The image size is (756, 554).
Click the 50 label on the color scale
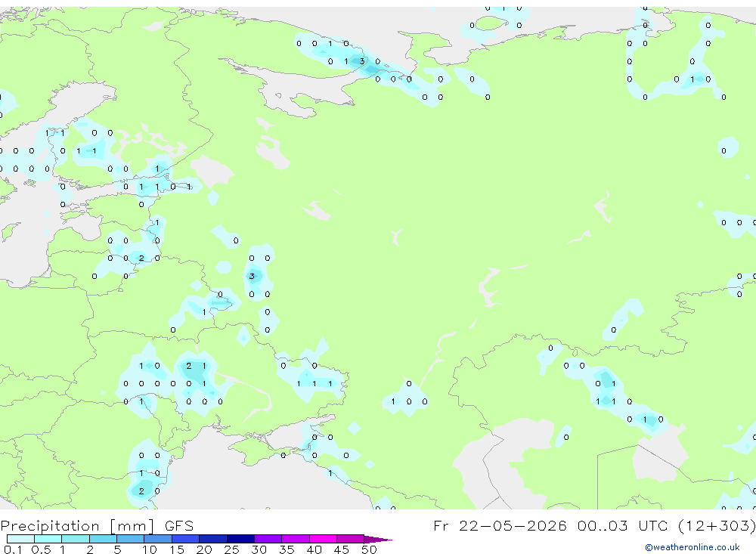[369, 549]
